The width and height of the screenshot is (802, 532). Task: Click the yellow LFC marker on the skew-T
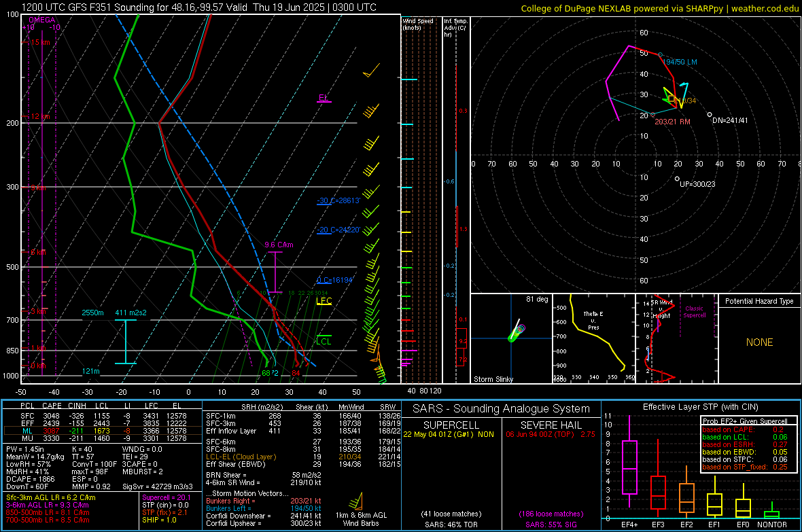coord(324,301)
